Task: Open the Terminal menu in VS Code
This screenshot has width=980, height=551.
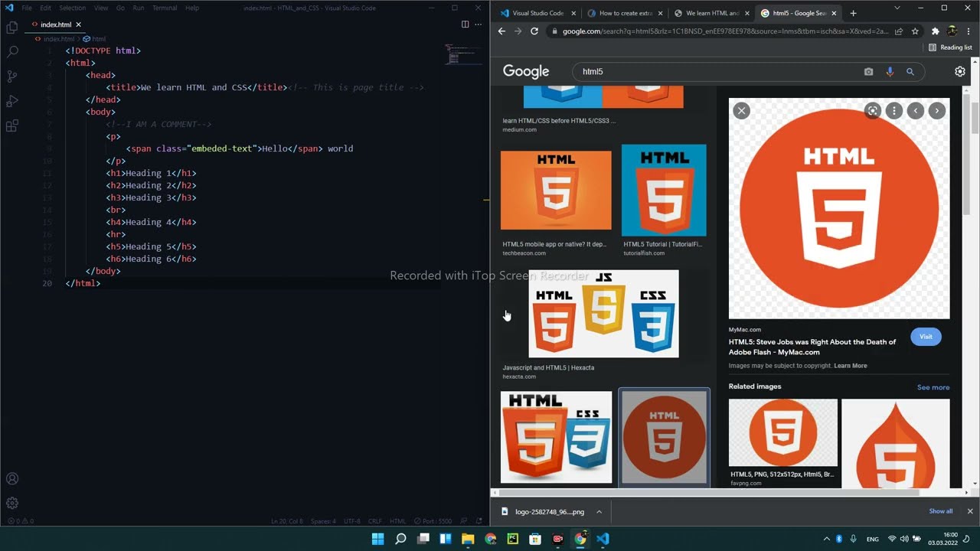Action: point(165,8)
